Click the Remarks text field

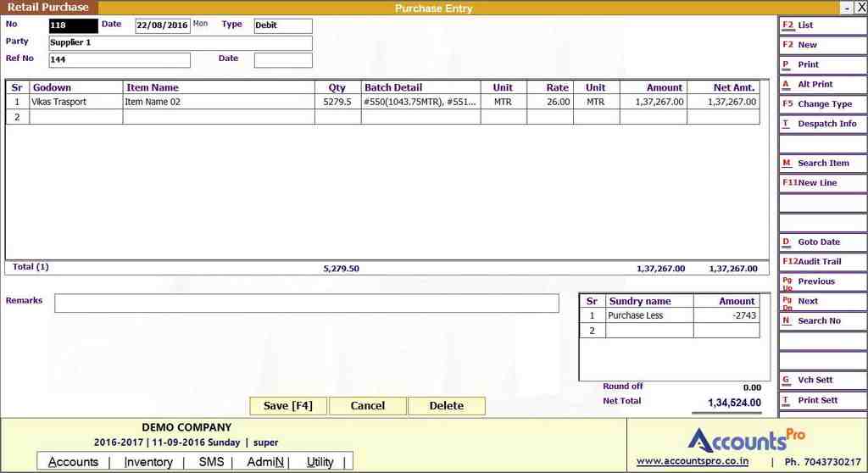click(306, 303)
